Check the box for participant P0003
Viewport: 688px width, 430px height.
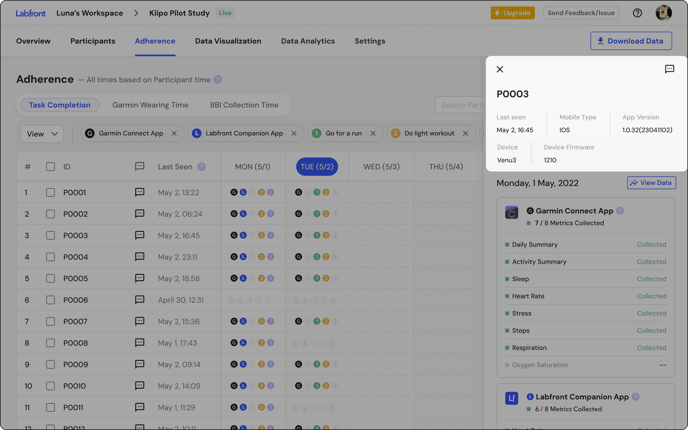click(x=50, y=235)
